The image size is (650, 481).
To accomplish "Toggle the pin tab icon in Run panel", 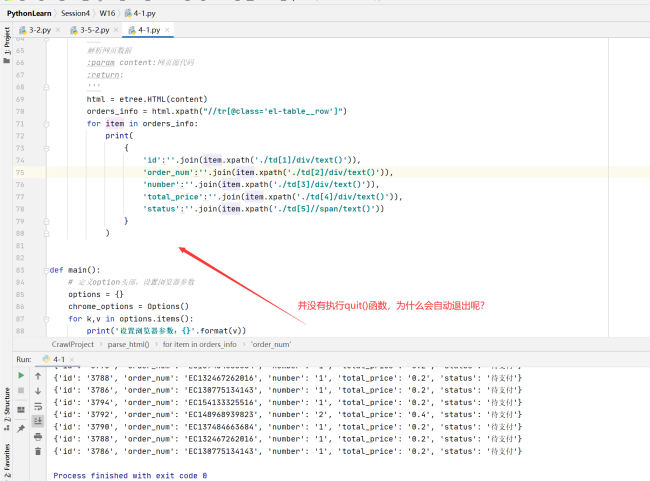I will tap(21, 428).
